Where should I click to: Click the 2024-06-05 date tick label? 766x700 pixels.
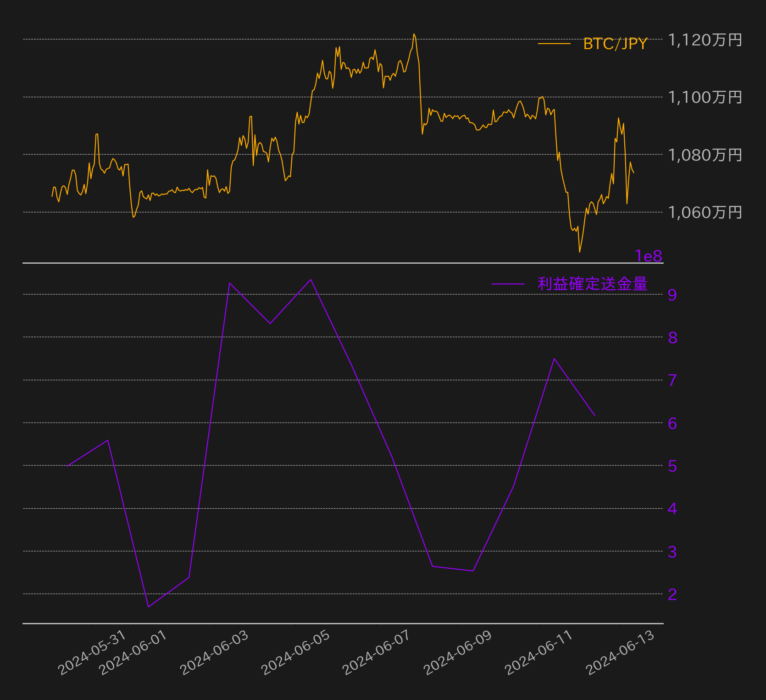[295, 653]
